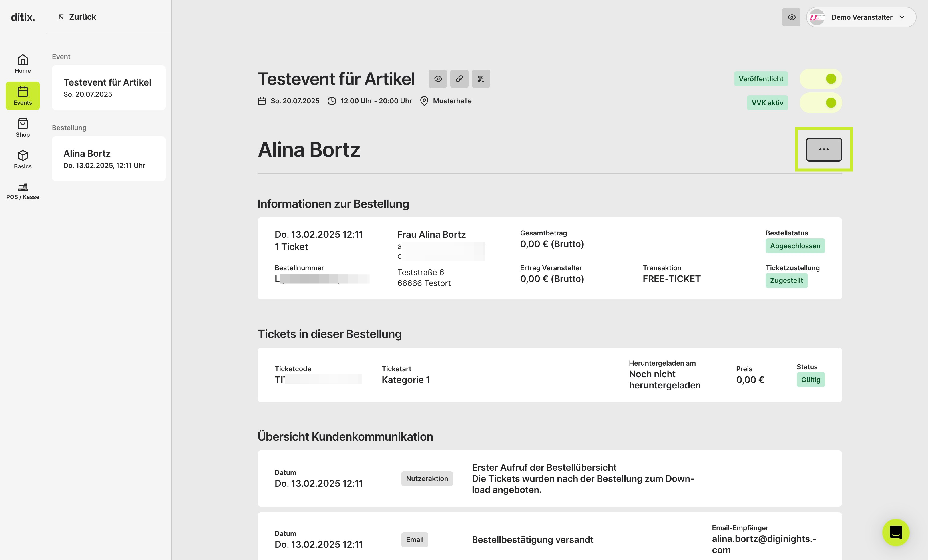Toggle the Veröffentlicht switch
This screenshot has height=560, width=928.
(821, 79)
